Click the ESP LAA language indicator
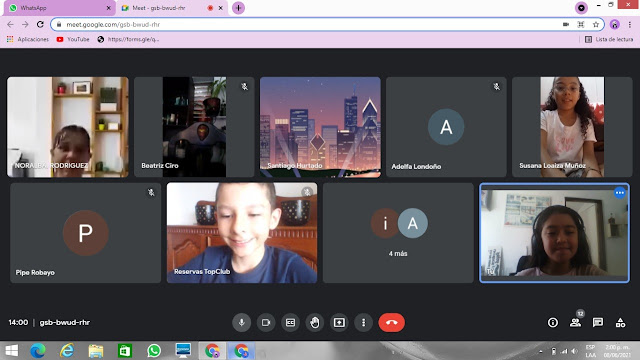640x360 pixels. tap(590, 351)
